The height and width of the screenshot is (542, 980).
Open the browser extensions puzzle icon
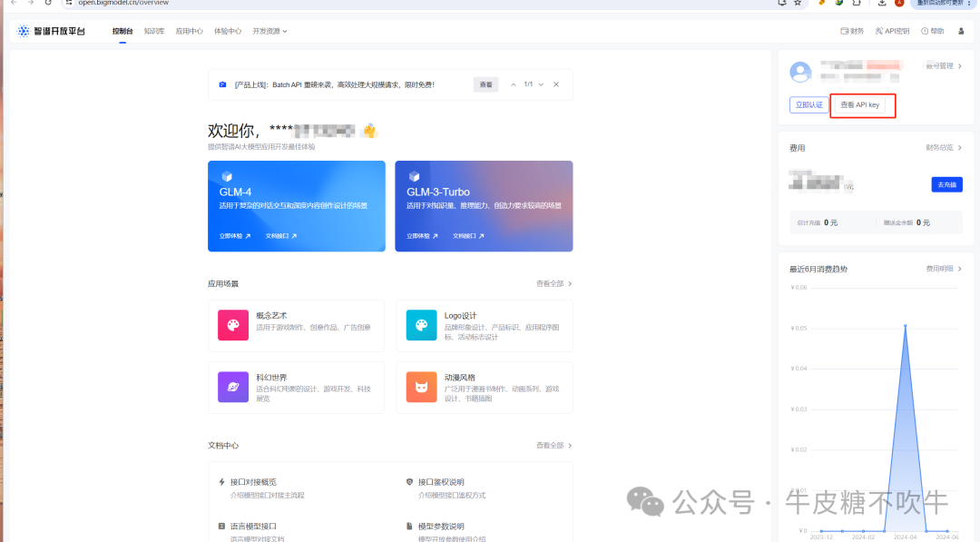pyautogui.click(x=857, y=3)
